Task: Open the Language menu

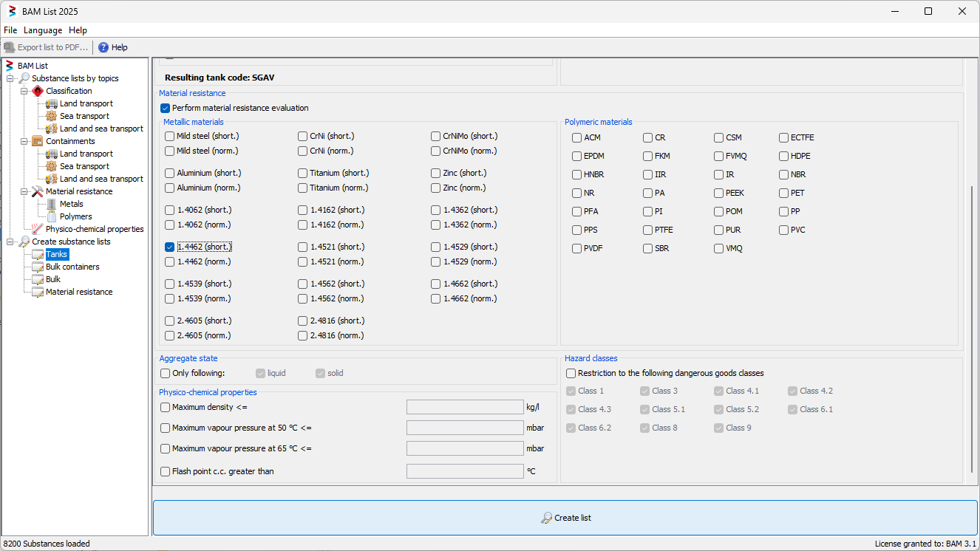Action: 43,30
